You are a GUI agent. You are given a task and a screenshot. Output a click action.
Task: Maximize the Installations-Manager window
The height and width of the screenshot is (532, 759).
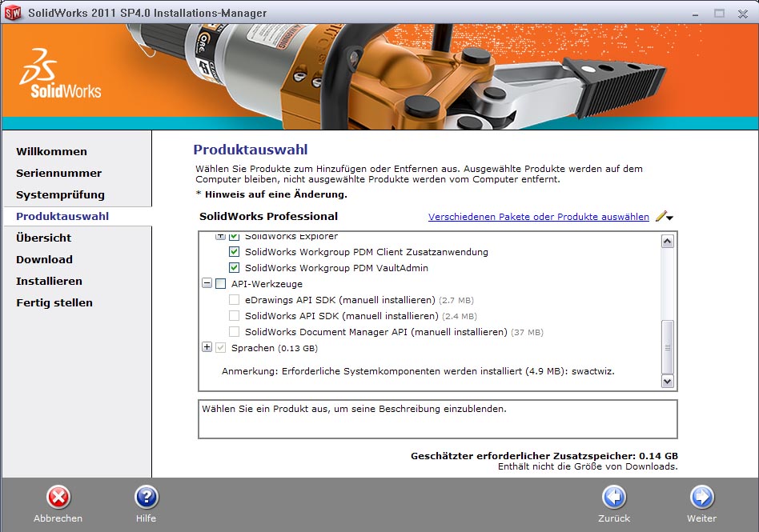click(x=719, y=14)
